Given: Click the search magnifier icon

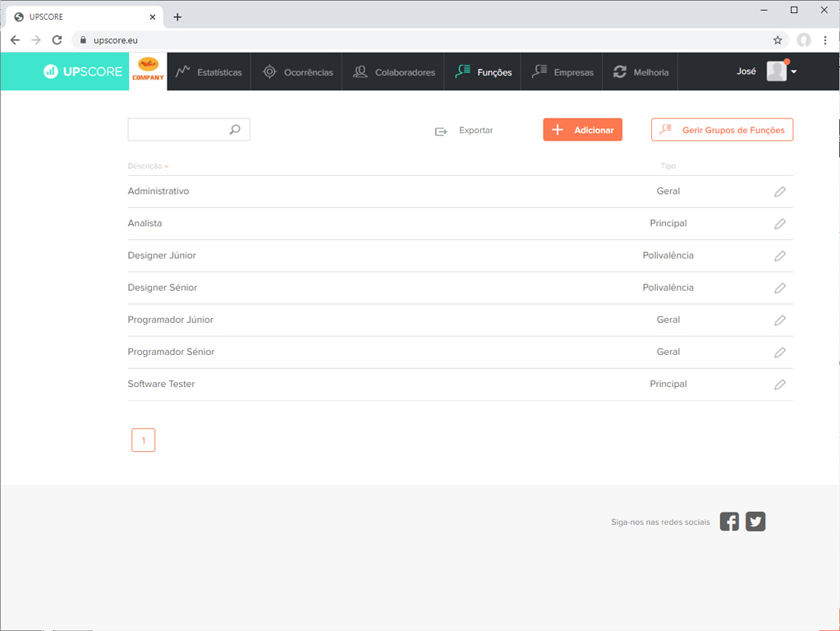Looking at the screenshot, I should (235, 130).
